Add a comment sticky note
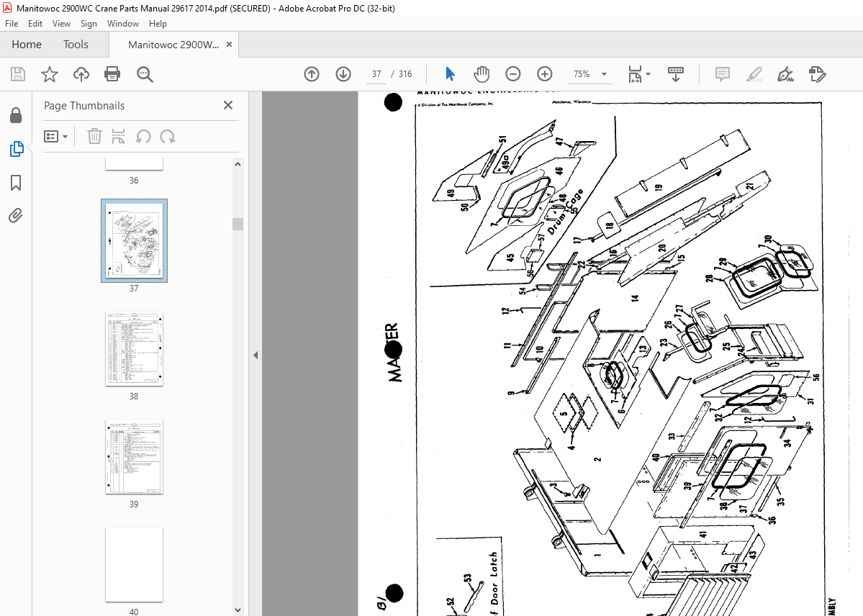This screenshot has width=863, height=616. (722, 74)
